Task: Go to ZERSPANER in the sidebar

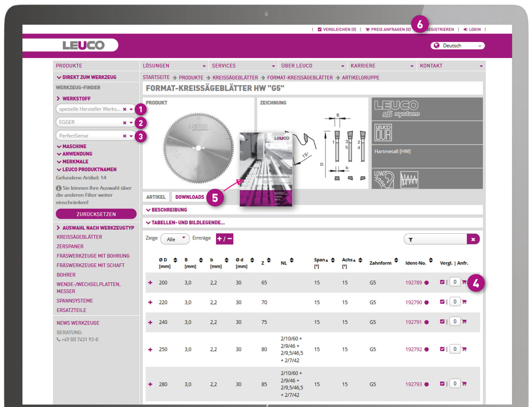Action: [x=70, y=247]
